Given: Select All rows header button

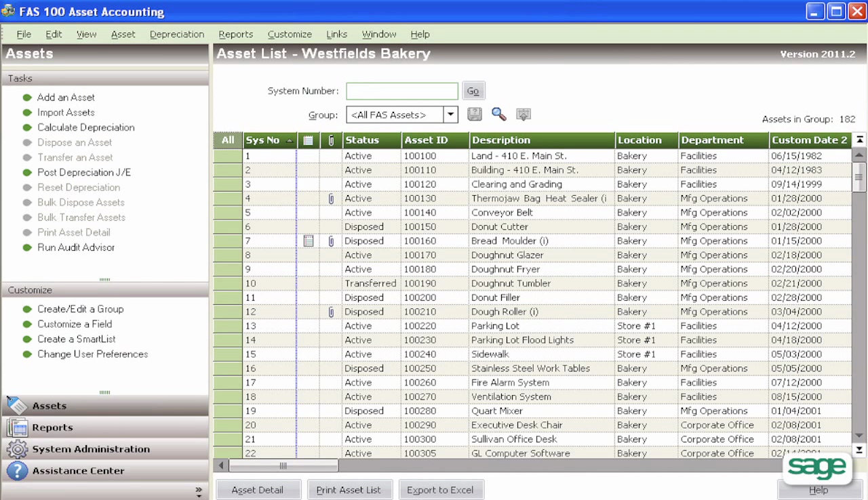Looking at the screenshot, I should tap(228, 140).
